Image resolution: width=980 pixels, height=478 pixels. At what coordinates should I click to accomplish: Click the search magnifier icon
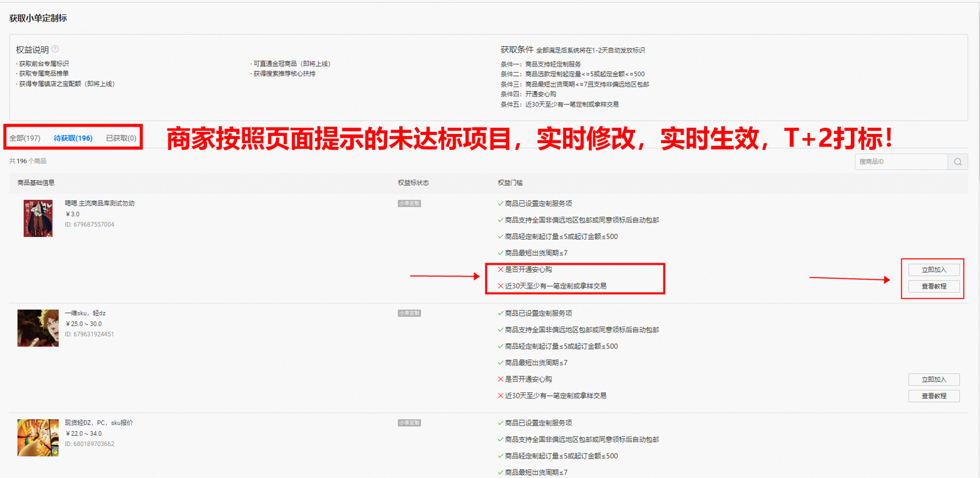click(x=958, y=162)
